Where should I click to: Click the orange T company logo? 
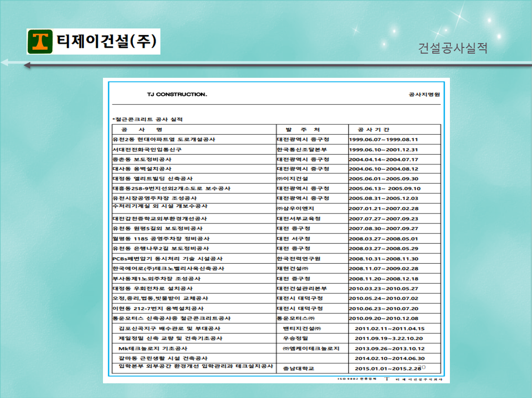[x=40, y=42]
